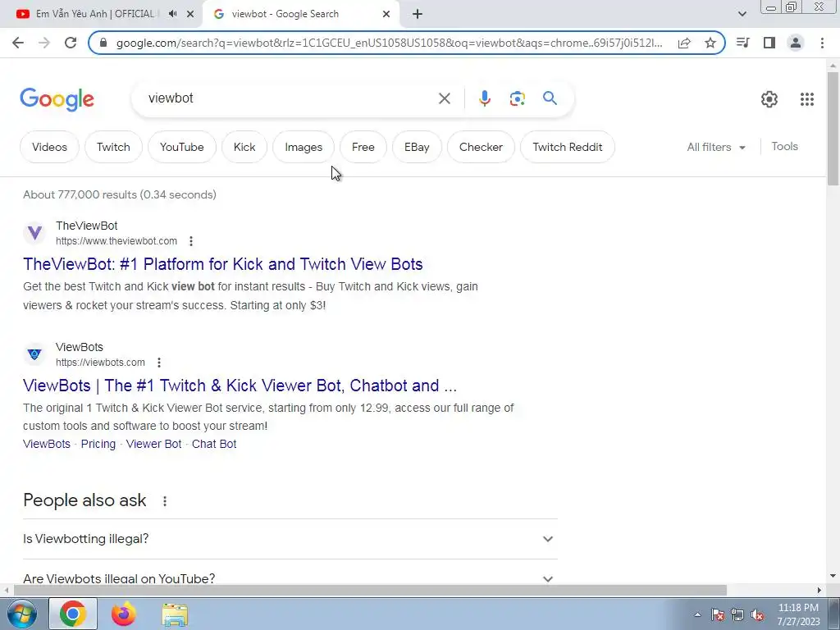Image resolution: width=840 pixels, height=630 pixels.
Task: Go back to previous page
Action: [18, 43]
